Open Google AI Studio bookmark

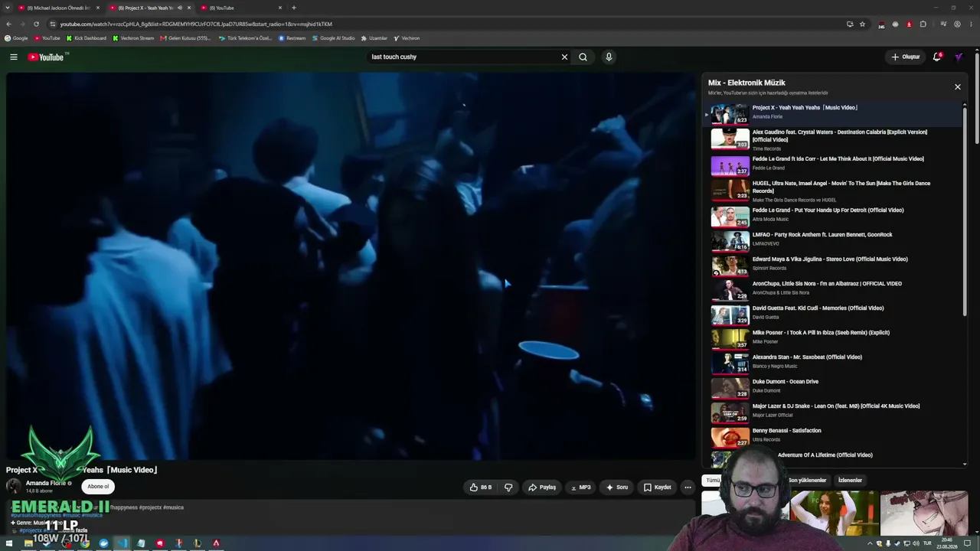point(333,38)
